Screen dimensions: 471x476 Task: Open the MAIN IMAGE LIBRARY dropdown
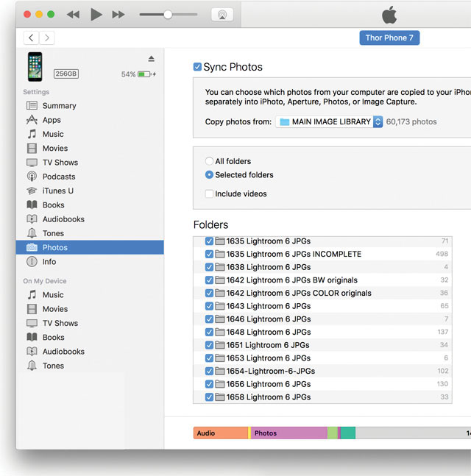(x=329, y=121)
